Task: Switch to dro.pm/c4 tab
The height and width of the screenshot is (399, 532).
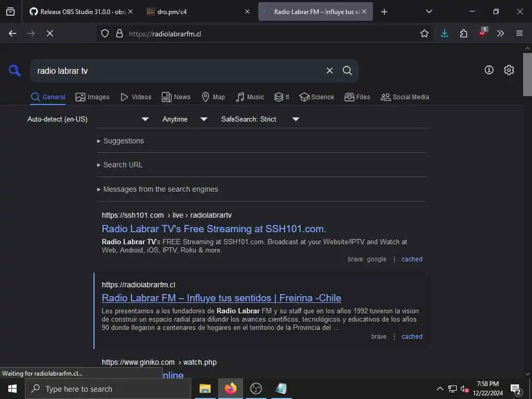Action: click(198, 11)
